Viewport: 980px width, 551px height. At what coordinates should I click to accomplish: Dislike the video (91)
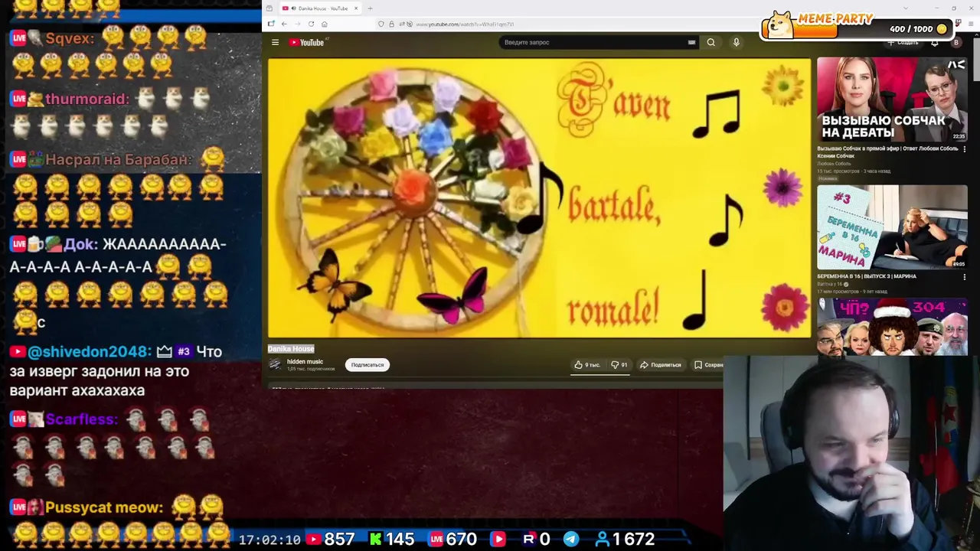[x=619, y=365]
